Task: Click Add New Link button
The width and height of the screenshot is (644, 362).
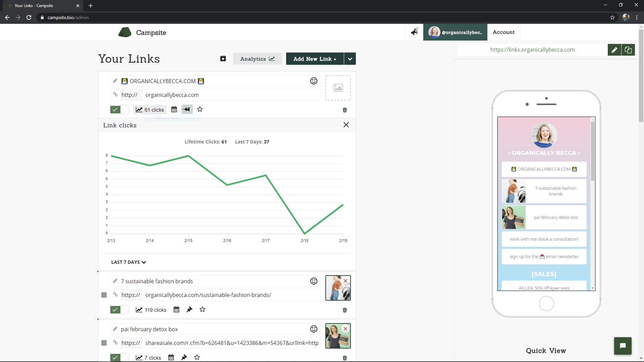Action: point(315,59)
